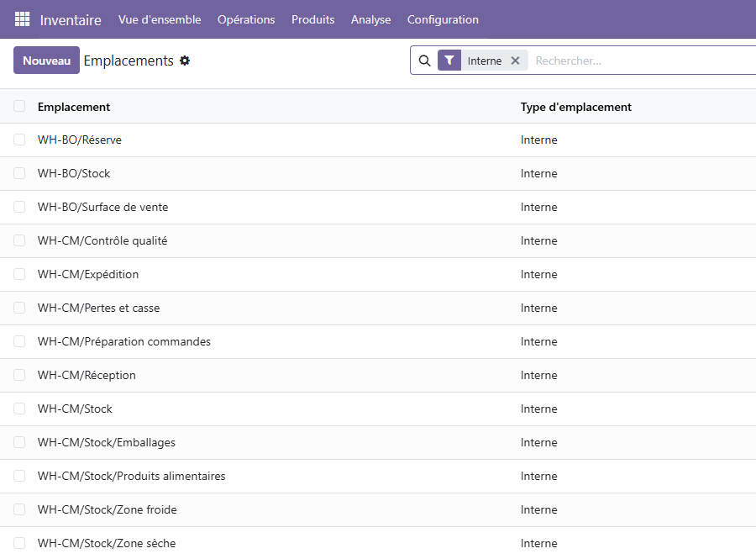Screen dimensions: 756x559
Task: Check the WH-BO/Réserve row checkbox
Action: [x=19, y=140]
